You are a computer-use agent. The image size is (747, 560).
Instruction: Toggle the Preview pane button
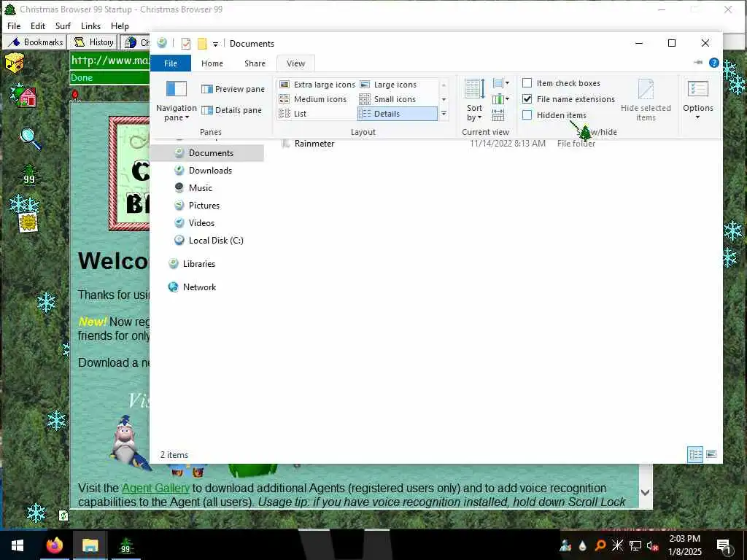point(233,89)
